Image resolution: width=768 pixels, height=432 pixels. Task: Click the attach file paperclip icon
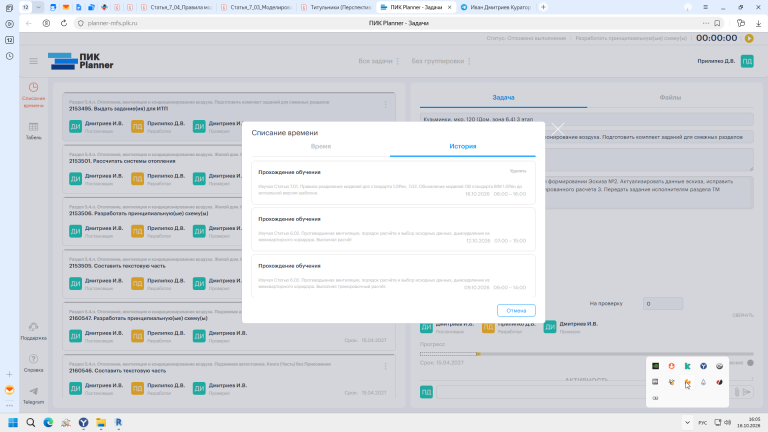pos(737,392)
